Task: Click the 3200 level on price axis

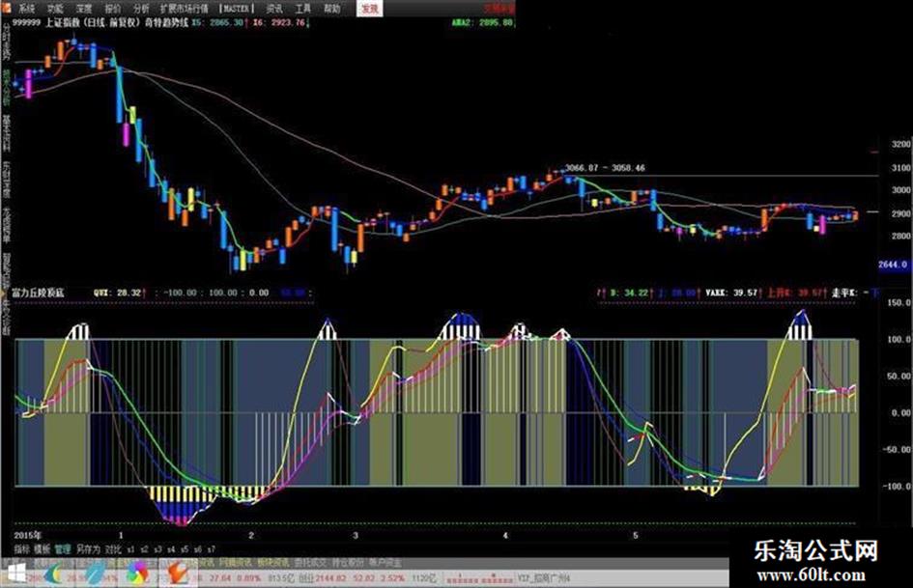Action: point(900,144)
